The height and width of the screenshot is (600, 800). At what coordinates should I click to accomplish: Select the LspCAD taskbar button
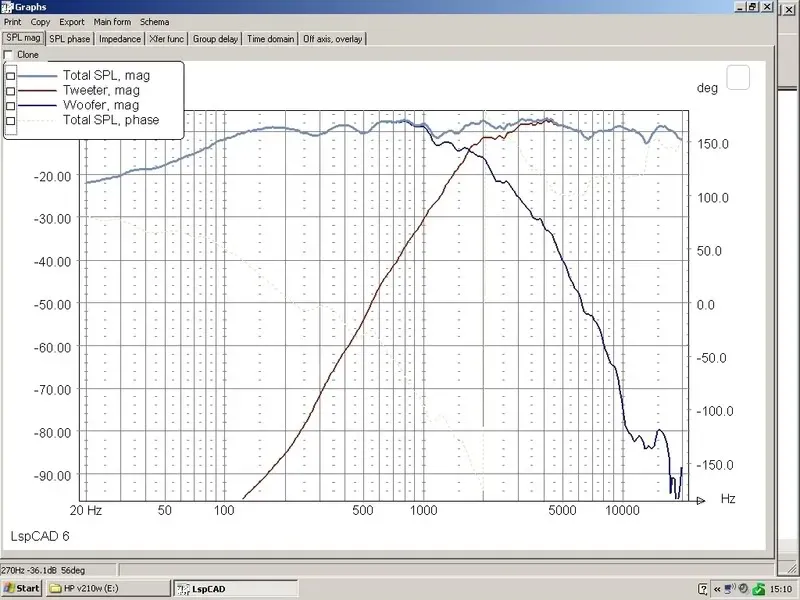pyautogui.click(x=236, y=588)
